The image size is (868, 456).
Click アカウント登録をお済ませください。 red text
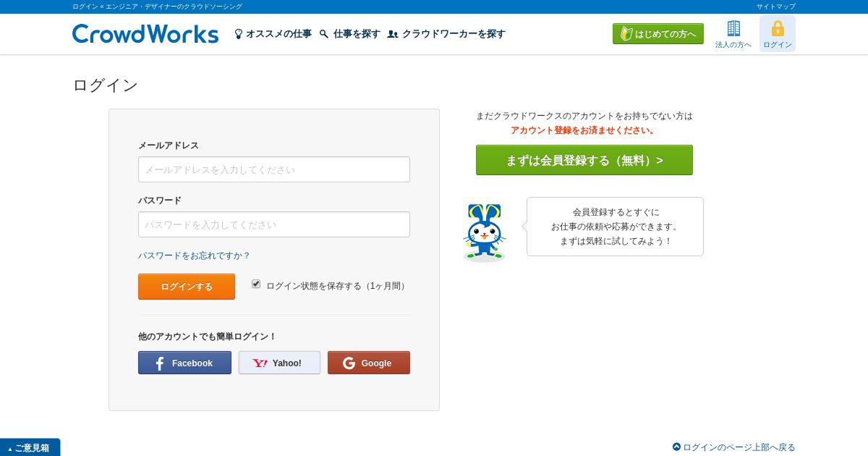click(584, 130)
